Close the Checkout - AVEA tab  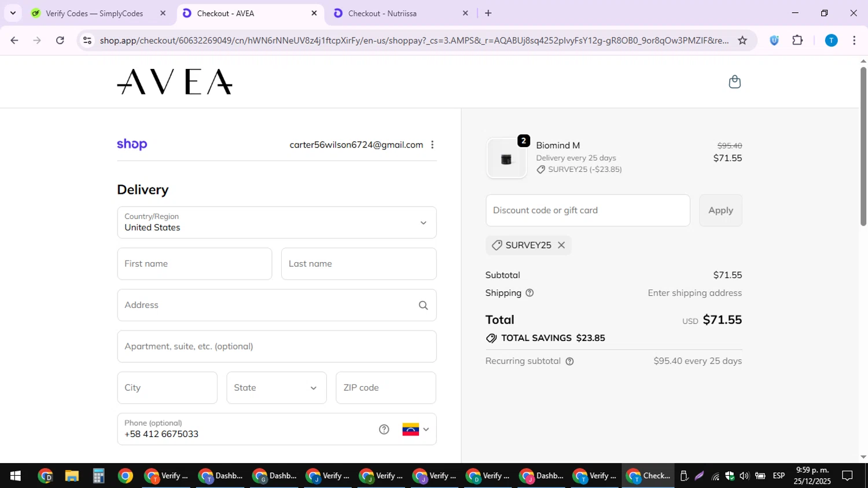[x=314, y=13]
